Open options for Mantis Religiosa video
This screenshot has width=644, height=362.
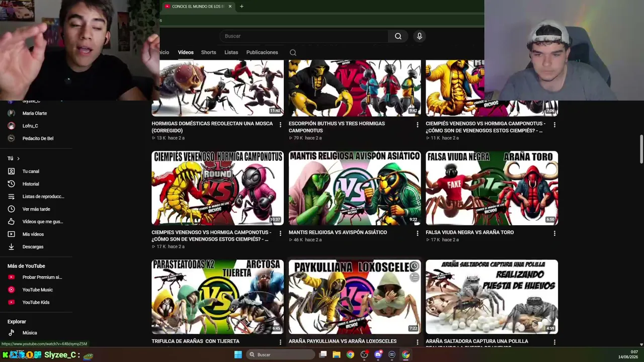[417, 233]
